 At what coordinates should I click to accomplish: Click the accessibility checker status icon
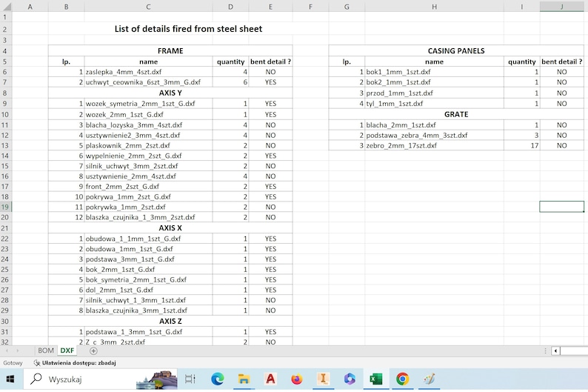(36, 363)
